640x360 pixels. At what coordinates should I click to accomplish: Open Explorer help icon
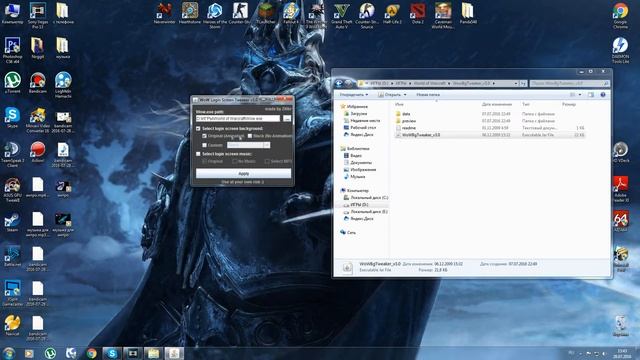point(603,95)
